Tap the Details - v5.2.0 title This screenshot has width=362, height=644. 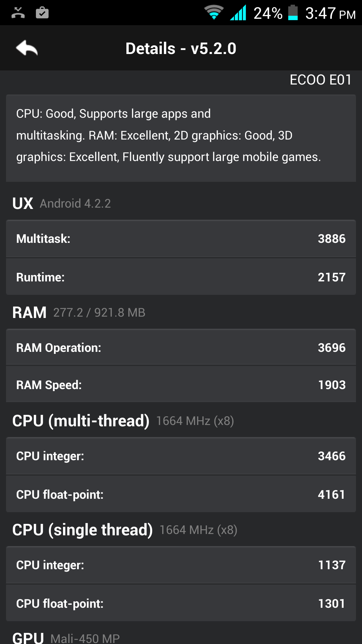(x=181, y=48)
